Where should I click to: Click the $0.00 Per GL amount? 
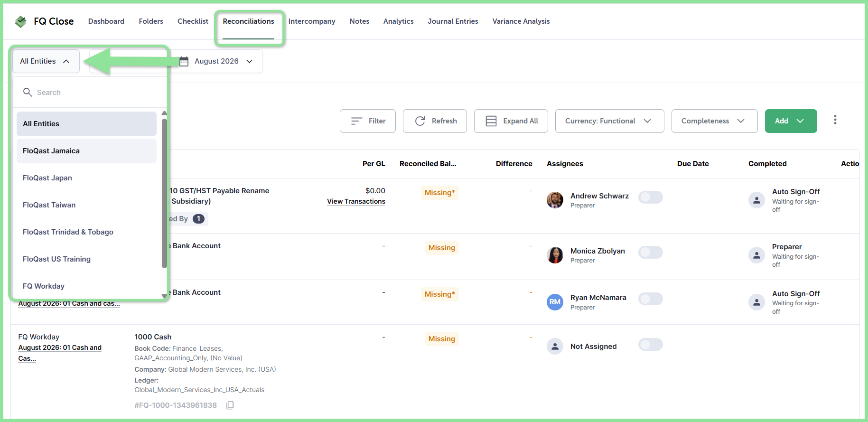click(x=375, y=191)
